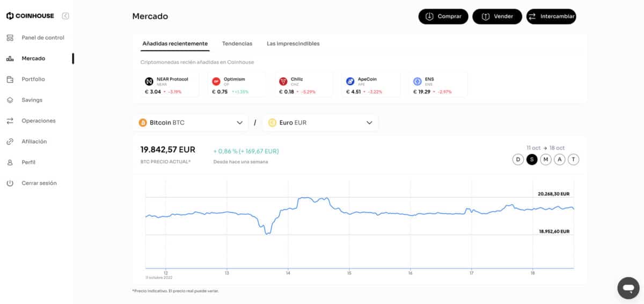
Task: Select the A yearly chart period
Action: 560,160
